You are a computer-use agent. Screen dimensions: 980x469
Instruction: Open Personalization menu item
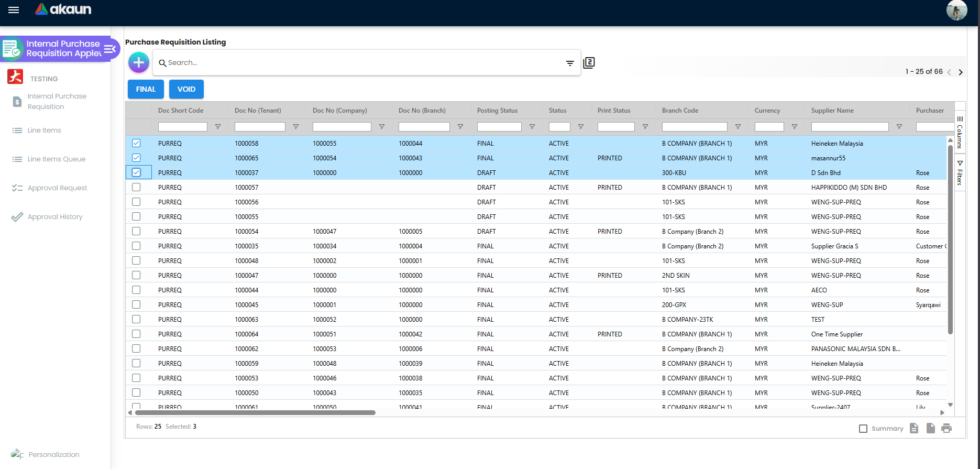(x=53, y=454)
